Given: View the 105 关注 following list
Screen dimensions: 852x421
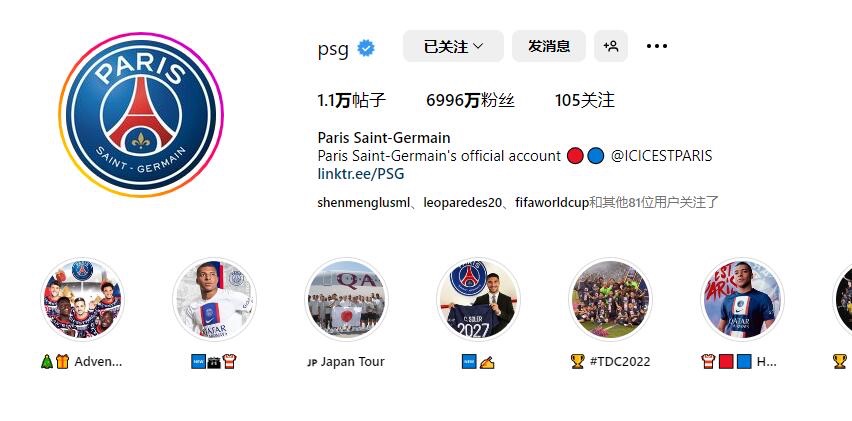Looking at the screenshot, I should coord(585,100).
